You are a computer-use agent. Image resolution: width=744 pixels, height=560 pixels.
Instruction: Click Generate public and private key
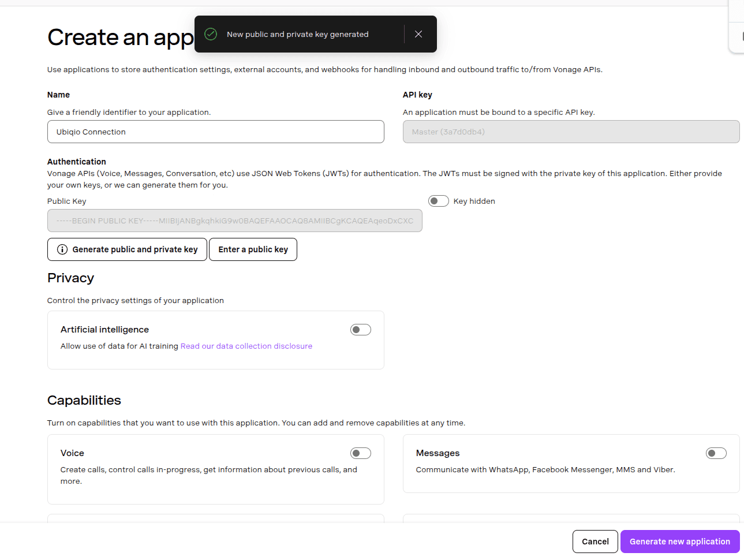(134, 249)
